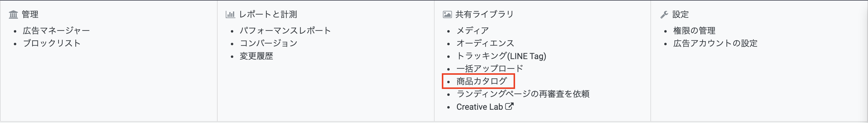Image resolution: width=868 pixels, height=123 pixels.
Task: Click ランディングページの再審査を依頼
Action: pos(523,94)
